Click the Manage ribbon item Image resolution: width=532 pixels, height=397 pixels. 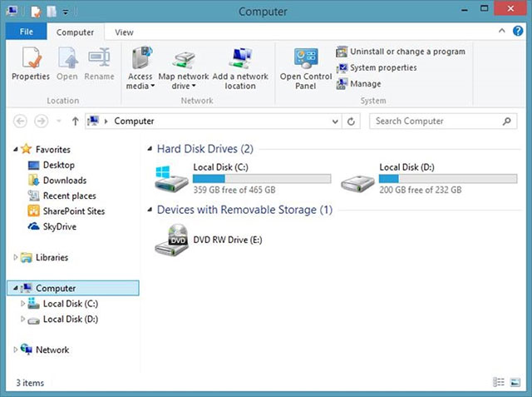(358, 83)
